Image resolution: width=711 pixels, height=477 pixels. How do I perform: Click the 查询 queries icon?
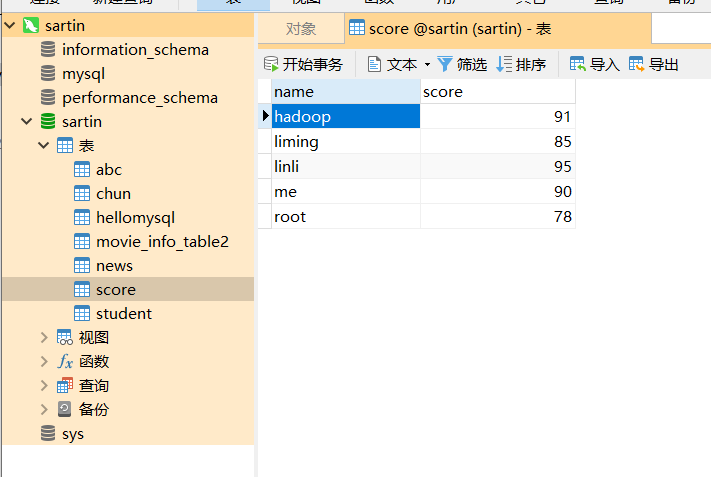tap(65, 385)
